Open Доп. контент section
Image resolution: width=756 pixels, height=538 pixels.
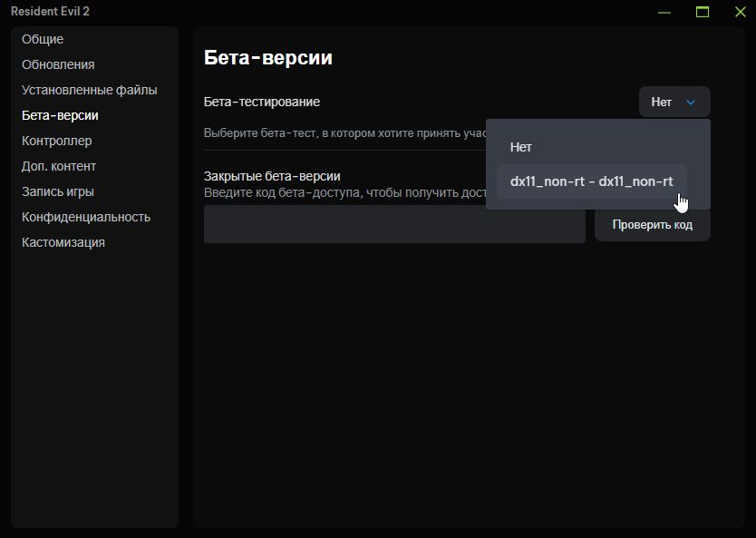59,166
